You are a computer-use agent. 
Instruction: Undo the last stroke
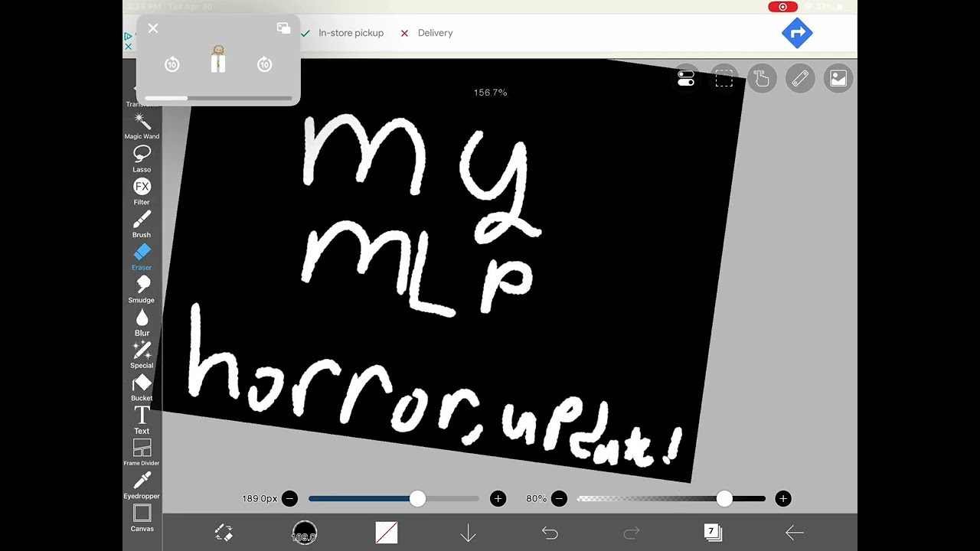click(550, 533)
